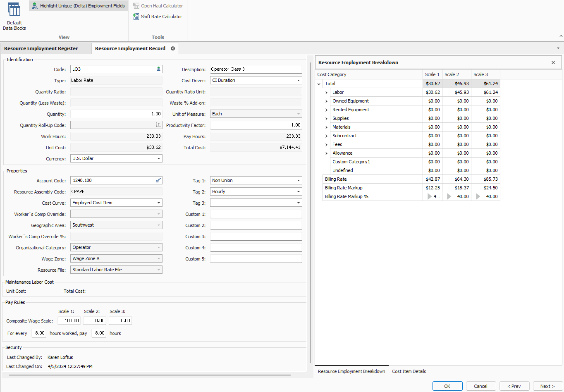Open the Tag 1 Non Union dropdown
The width and height of the screenshot is (564, 392).
pyautogui.click(x=298, y=180)
